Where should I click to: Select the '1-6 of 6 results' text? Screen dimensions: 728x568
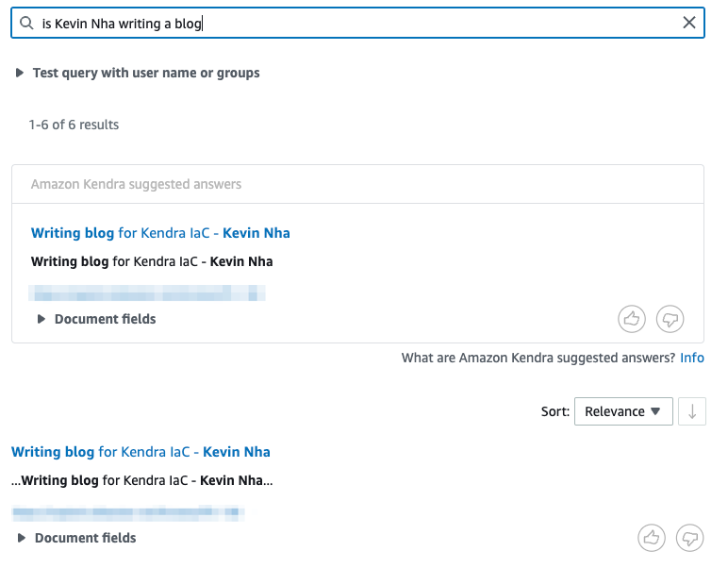click(x=74, y=125)
